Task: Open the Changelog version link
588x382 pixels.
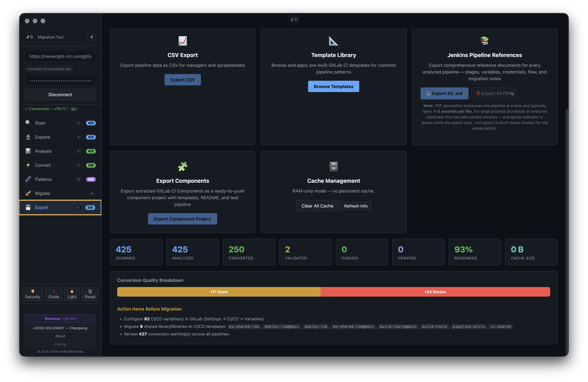Action: pos(60,328)
